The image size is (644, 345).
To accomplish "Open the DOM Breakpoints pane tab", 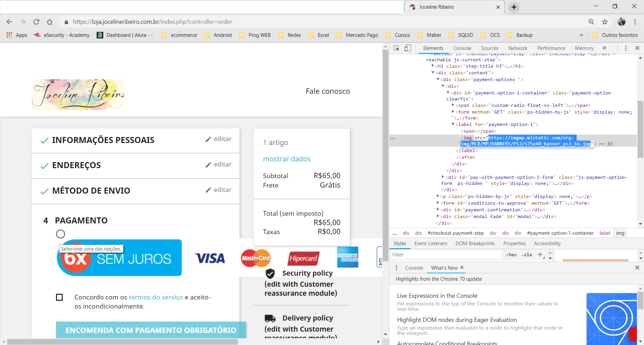I will [475, 244].
